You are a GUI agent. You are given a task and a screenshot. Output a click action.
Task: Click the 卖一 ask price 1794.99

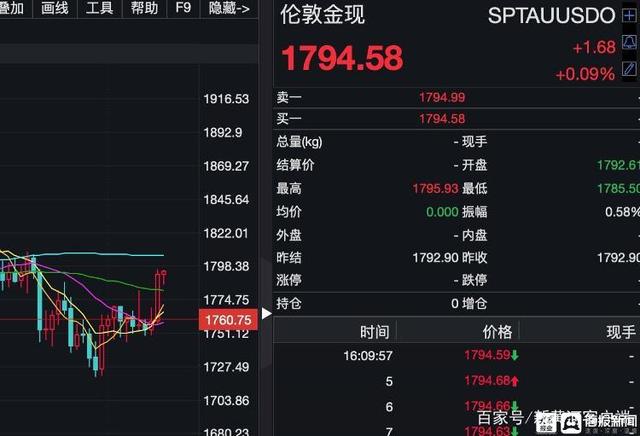pos(442,97)
